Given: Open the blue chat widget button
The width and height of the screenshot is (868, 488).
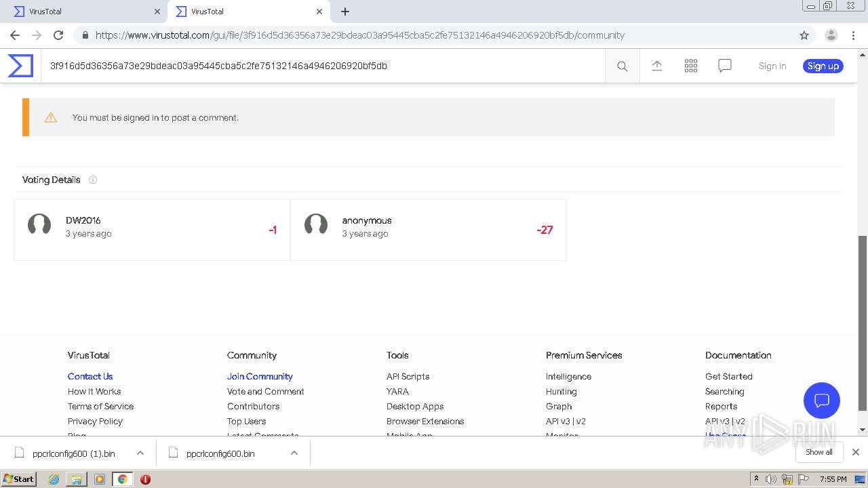Looking at the screenshot, I should 822,400.
